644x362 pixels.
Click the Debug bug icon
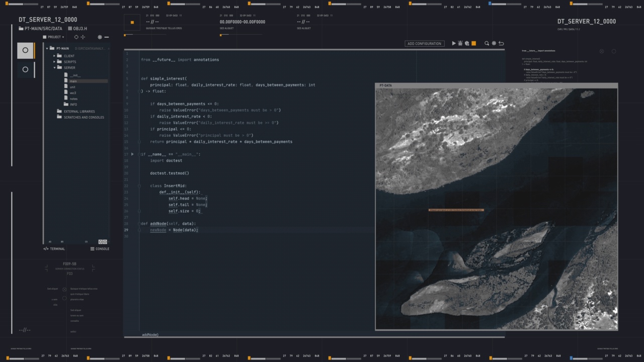pos(460,44)
